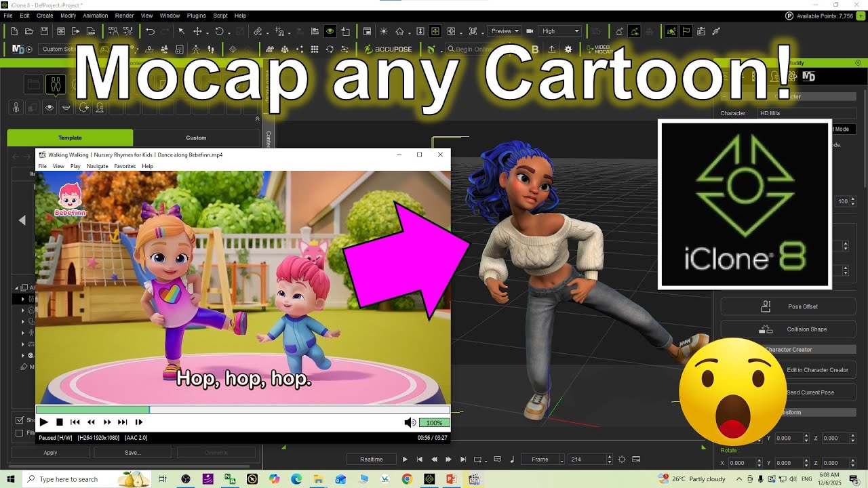Open the Animation menu
Screen dimensions: 868x488
(x=95, y=16)
